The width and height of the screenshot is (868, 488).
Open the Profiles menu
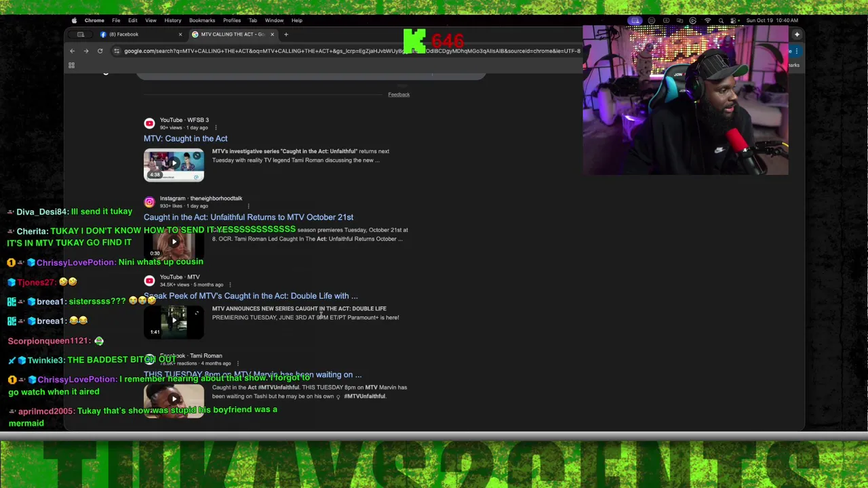pyautogui.click(x=232, y=20)
